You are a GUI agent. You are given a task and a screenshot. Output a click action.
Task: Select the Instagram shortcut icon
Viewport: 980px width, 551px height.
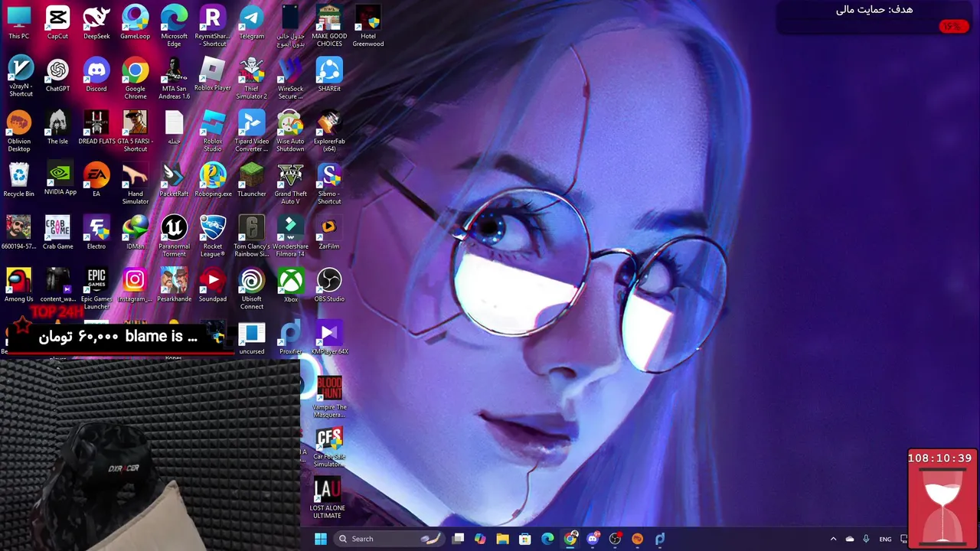coord(136,285)
